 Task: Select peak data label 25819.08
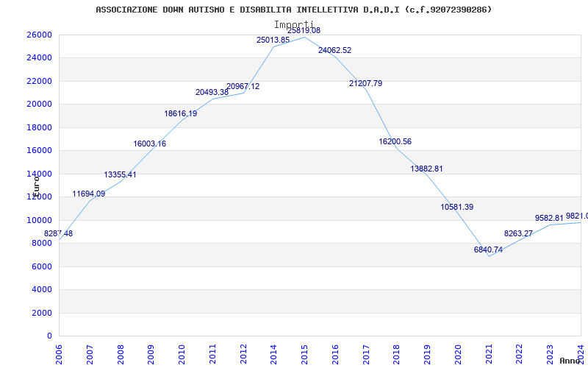pos(304,30)
